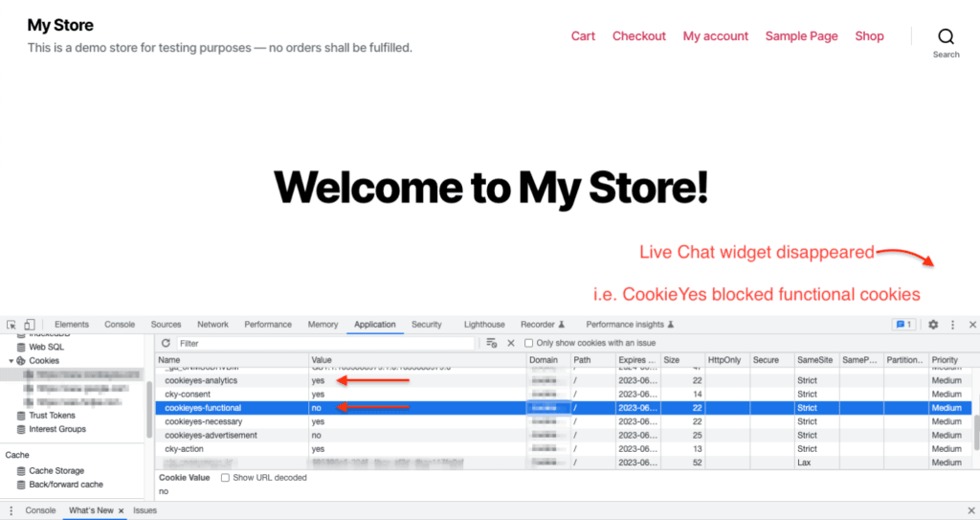Screen dimensions: 980x520
Task: Enable Only show cookies with an issue
Action: point(528,343)
